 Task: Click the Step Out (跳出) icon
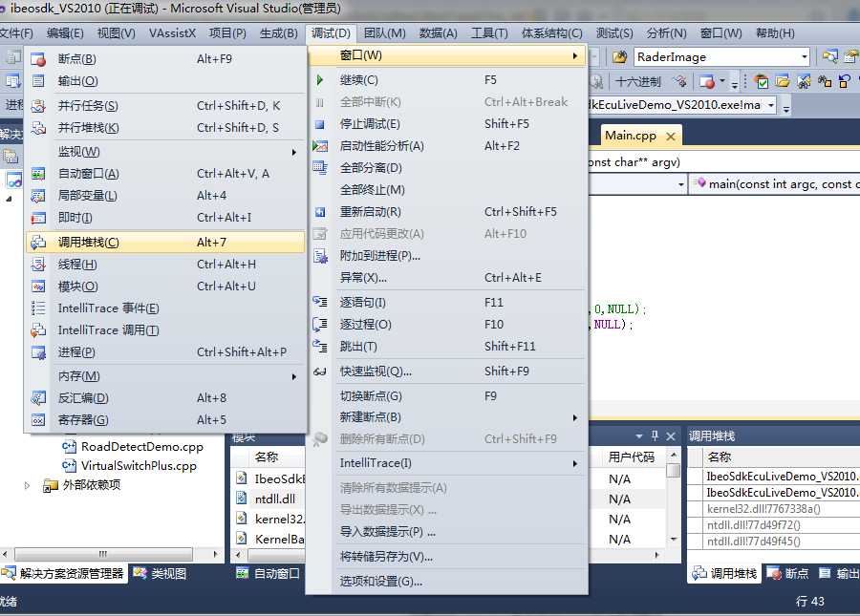point(320,347)
